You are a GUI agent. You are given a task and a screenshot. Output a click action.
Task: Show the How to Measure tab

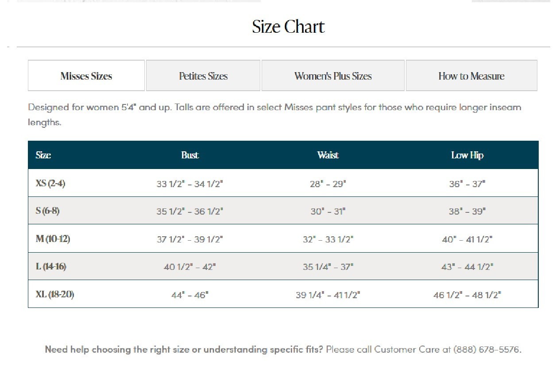click(x=471, y=76)
